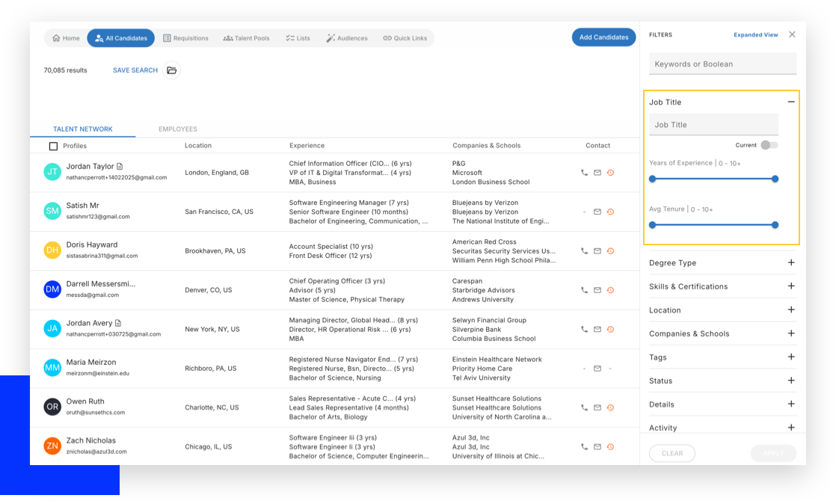
Task: Click the email icon for Satish Mr
Action: tap(597, 212)
